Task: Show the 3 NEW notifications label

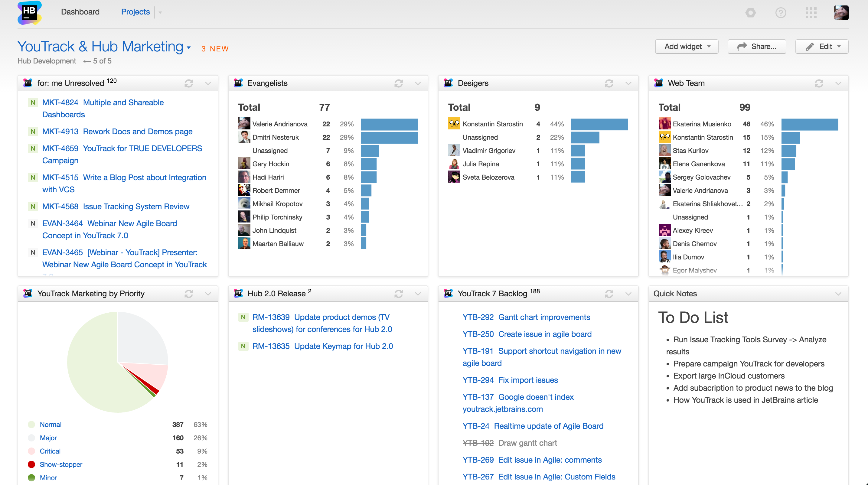Action: [x=215, y=49]
